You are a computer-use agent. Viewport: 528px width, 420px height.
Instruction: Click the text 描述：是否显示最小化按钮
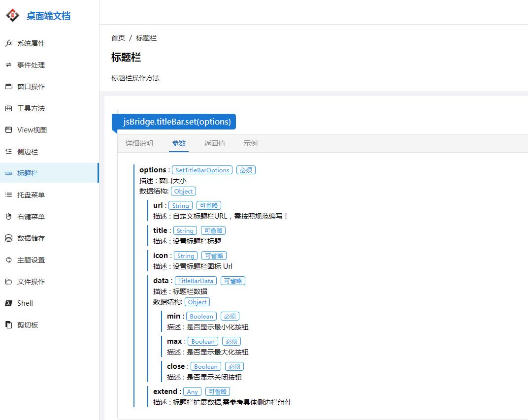point(208,327)
